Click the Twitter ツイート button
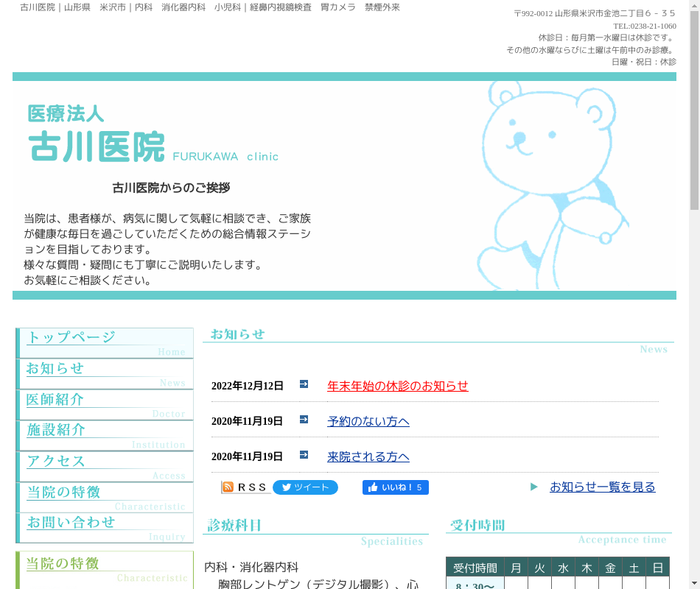The image size is (700, 589). [305, 487]
